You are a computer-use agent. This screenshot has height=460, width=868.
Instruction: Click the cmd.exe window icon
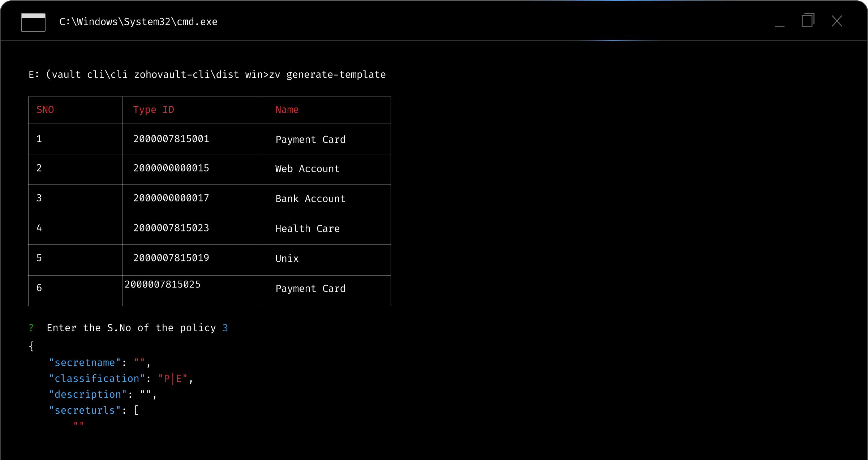pos(33,22)
